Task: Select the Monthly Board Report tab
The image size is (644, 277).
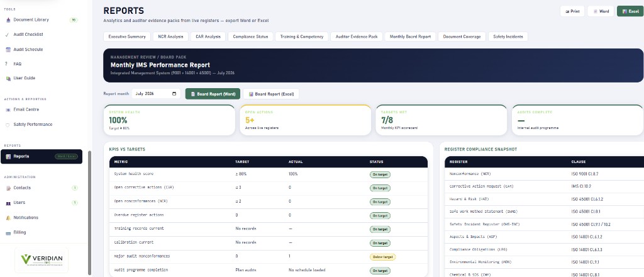Action: 410,37
